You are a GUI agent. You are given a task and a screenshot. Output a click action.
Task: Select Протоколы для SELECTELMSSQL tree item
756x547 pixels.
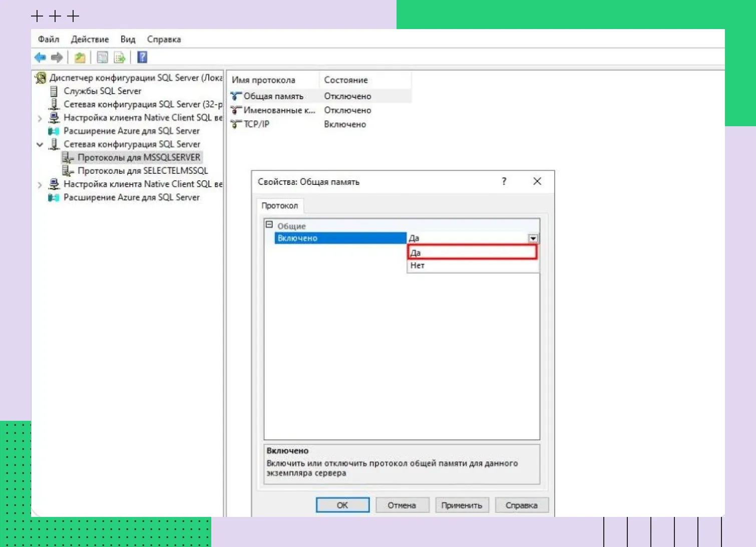[x=142, y=171]
